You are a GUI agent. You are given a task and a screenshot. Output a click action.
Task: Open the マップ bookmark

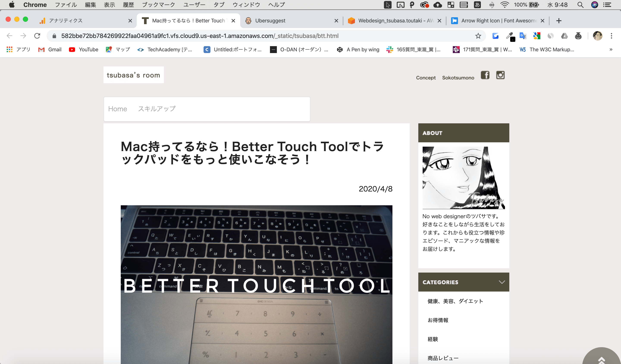tap(118, 50)
